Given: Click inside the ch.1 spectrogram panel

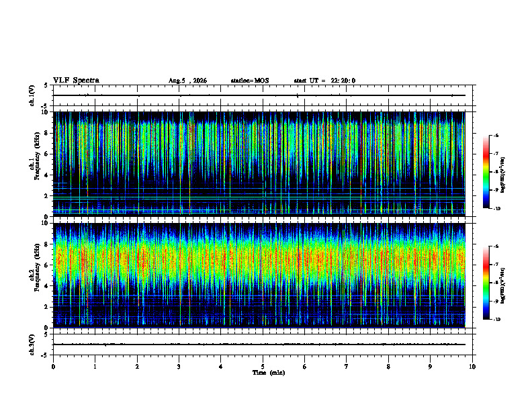Looking at the screenshot, I should (x=259, y=164).
